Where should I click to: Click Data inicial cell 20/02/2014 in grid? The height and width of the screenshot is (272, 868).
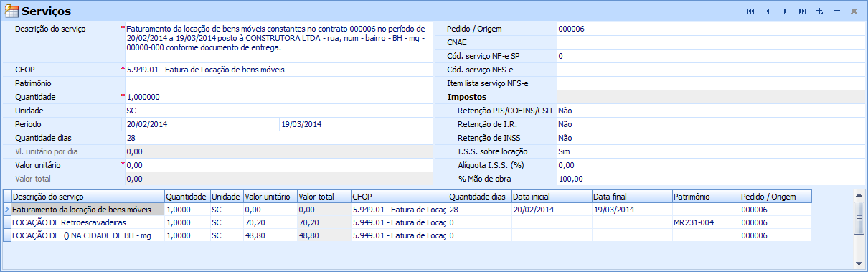tap(552, 210)
